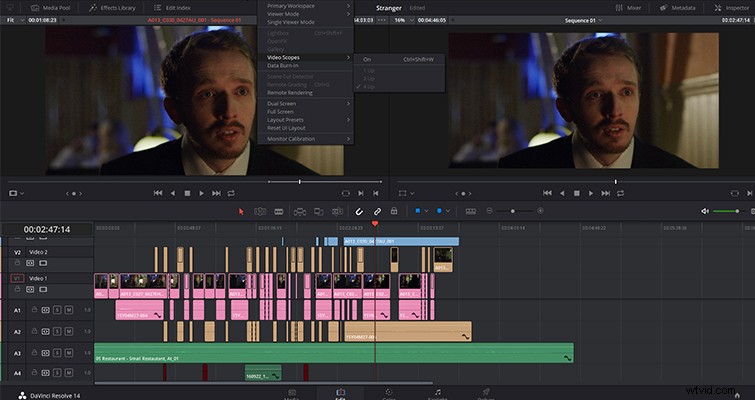Toggle the position lock padlock icon

pyautogui.click(x=394, y=211)
